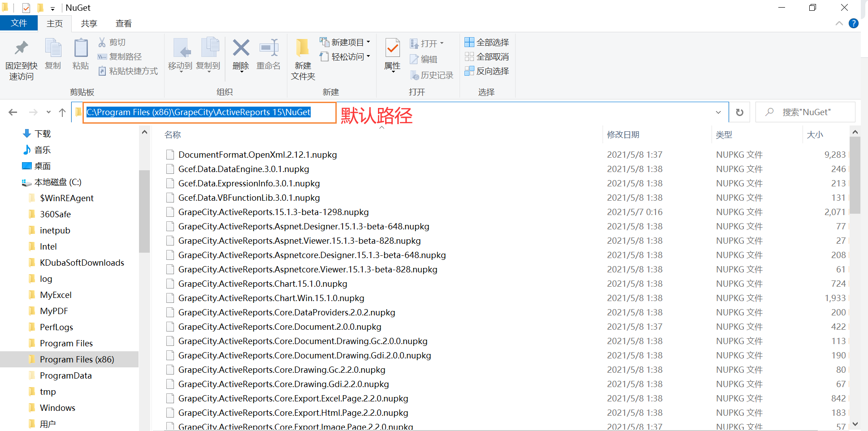The image size is (868, 431).
Task: Select all items in the folder
Action: [x=487, y=42]
